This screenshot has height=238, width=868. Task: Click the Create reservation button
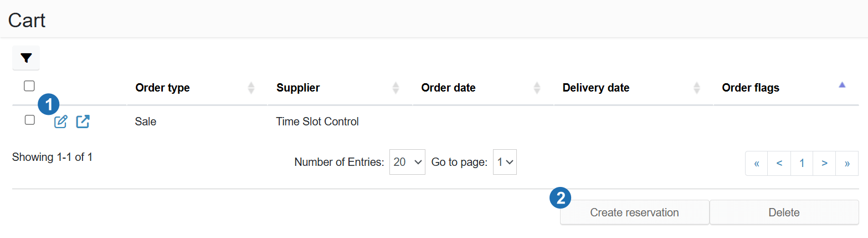click(x=634, y=212)
